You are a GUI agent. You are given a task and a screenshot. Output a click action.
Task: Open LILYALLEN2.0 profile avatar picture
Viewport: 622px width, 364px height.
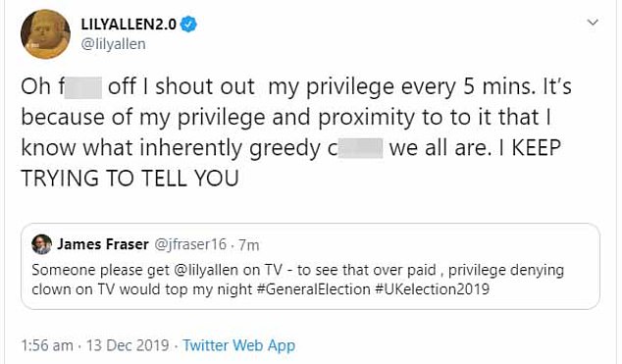45,34
